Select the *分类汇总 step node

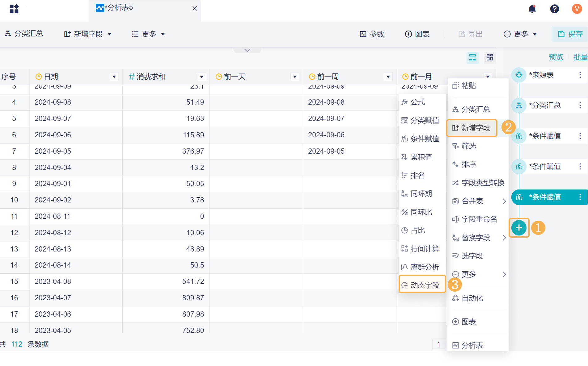point(549,105)
